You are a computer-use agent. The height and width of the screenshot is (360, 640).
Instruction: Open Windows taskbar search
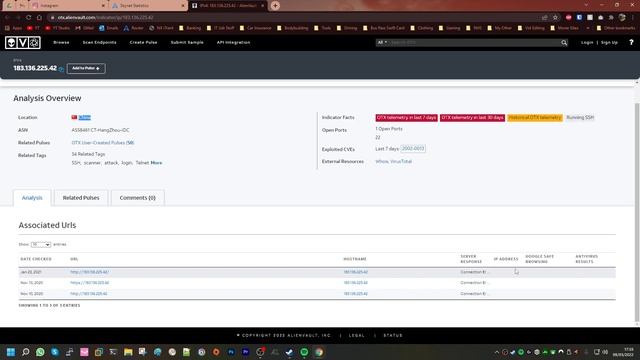click(x=25, y=352)
